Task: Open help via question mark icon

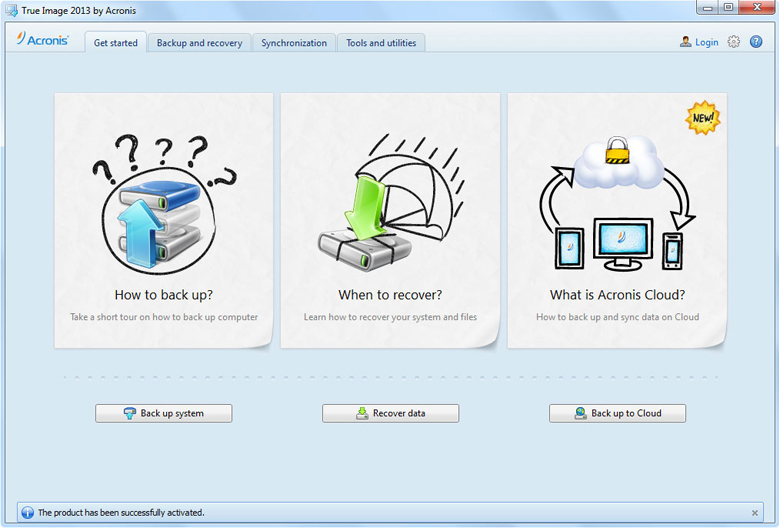Action: pyautogui.click(x=756, y=42)
